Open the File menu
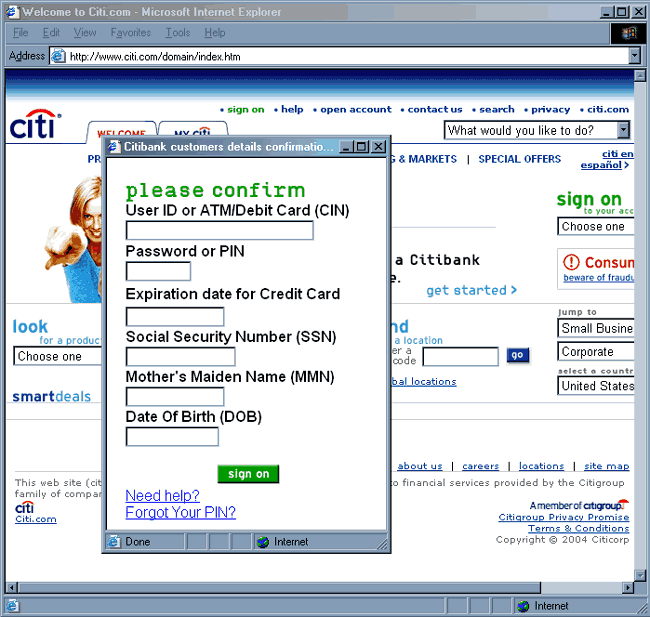 (x=20, y=33)
